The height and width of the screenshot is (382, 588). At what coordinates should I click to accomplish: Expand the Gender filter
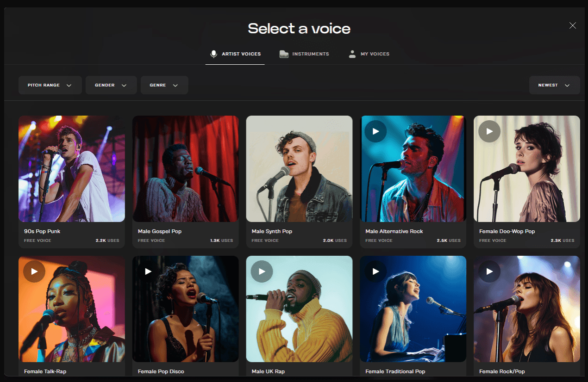click(111, 85)
